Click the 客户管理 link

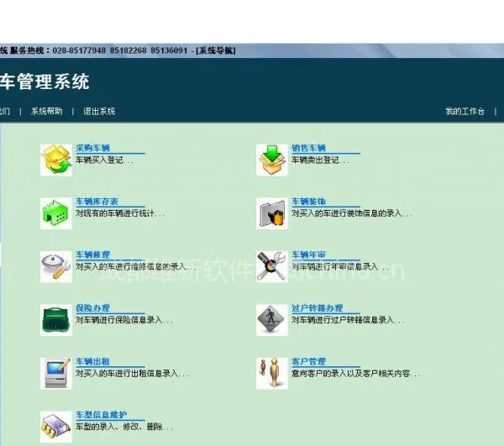(308, 361)
